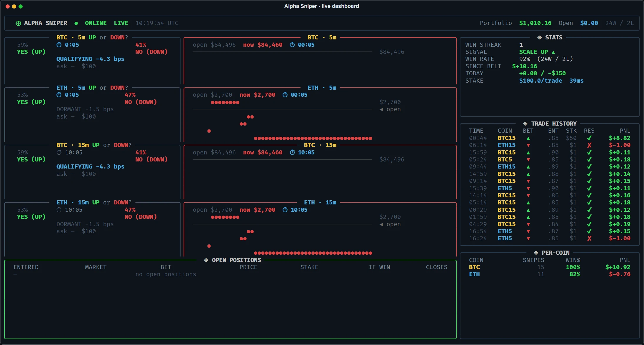The height and width of the screenshot is (345, 644).
Task: Click the $+8.82 PNL value
Action: pyautogui.click(x=620, y=138)
